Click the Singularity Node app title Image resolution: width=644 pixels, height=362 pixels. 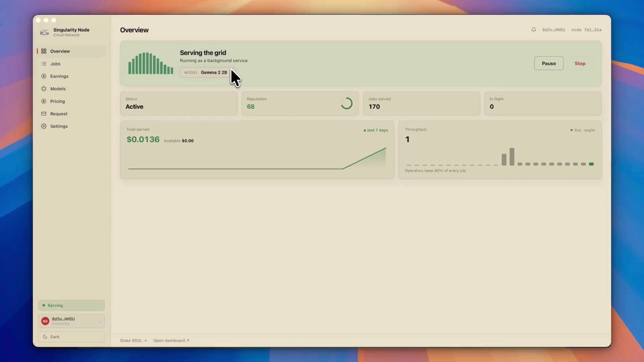point(71,30)
